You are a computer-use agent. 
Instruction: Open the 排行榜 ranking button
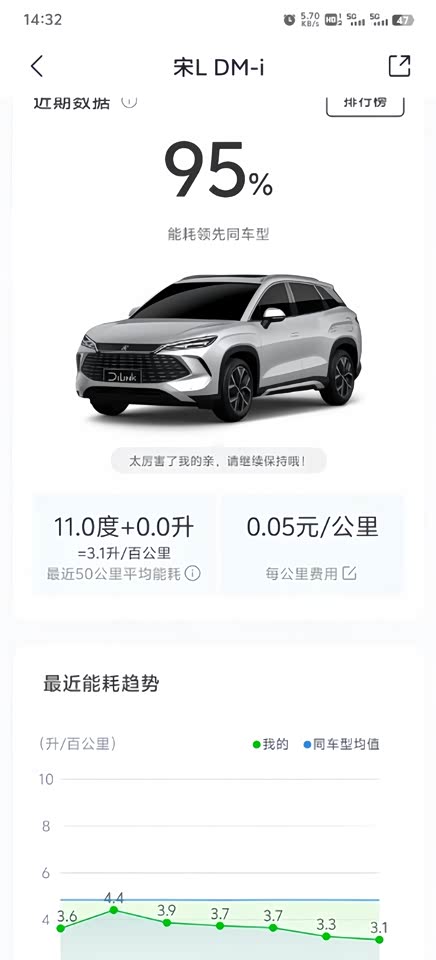coord(365,104)
